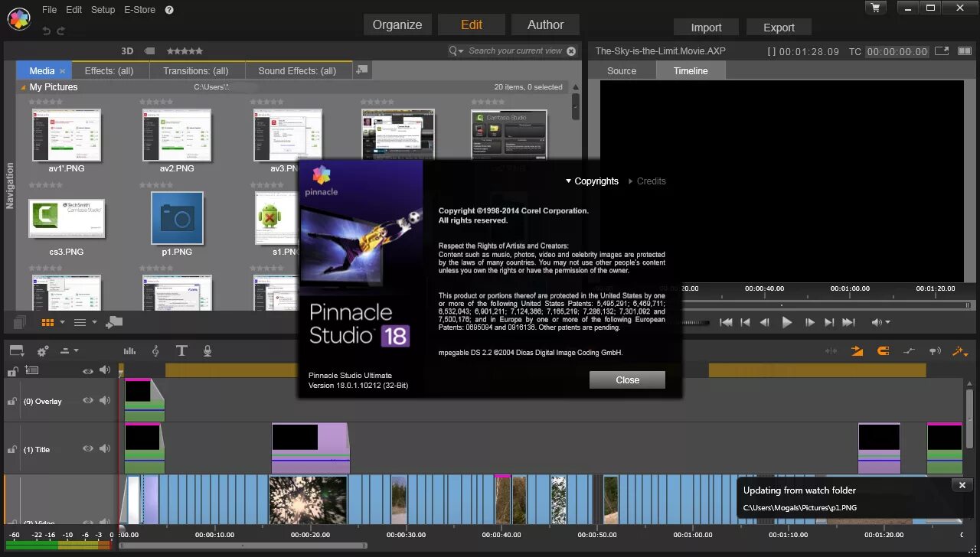The image size is (980, 557).
Task: Create a title with T tool
Action: (181, 350)
